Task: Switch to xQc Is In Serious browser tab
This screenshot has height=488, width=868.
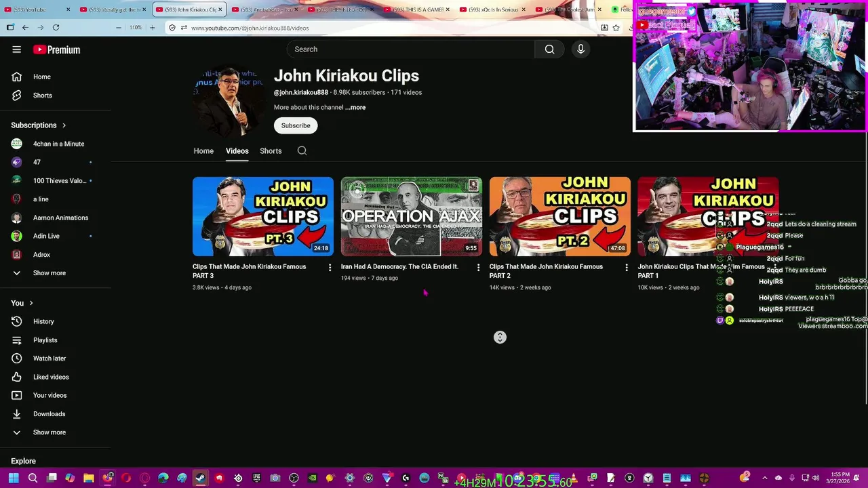Action: (x=493, y=9)
